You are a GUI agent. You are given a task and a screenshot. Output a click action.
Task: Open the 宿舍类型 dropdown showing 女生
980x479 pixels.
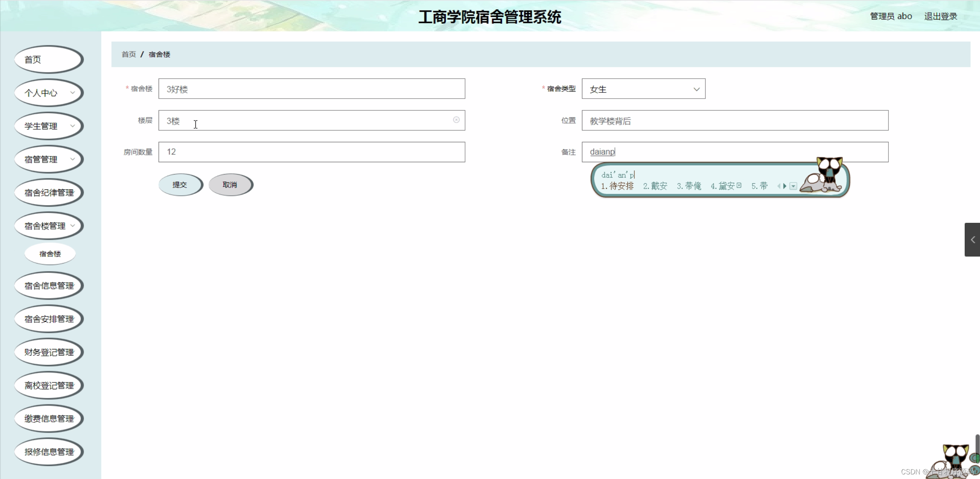(x=643, y=89)
